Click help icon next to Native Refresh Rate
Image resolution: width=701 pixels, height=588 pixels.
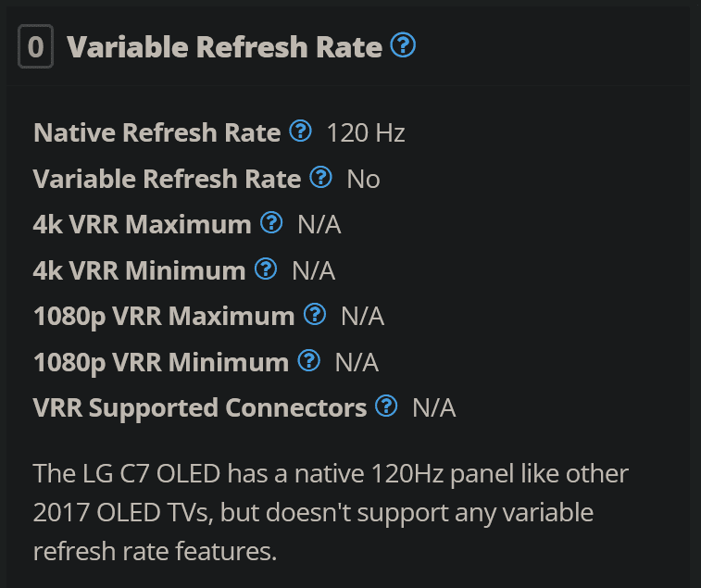pos(300,131)
